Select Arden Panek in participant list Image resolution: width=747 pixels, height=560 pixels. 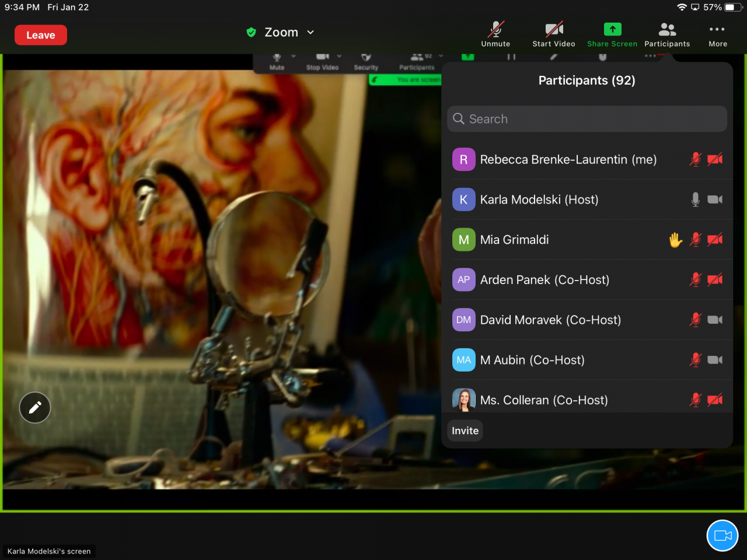click(x=544, y=280)
